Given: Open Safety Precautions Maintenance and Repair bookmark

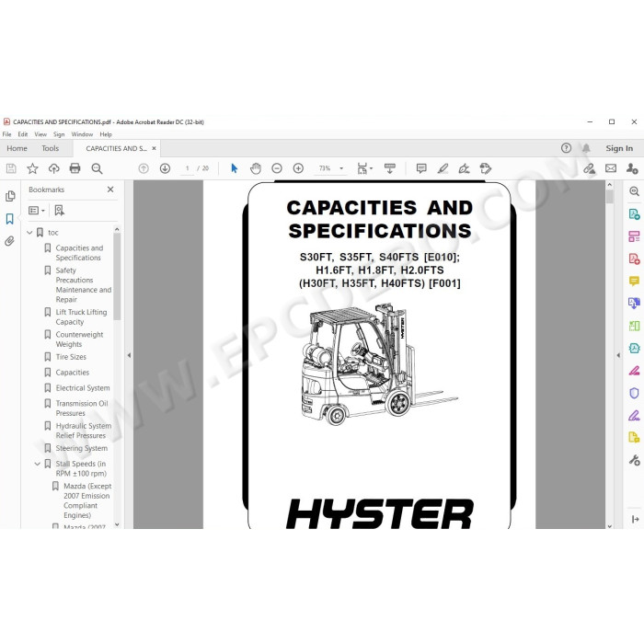Looking at the screenshot, I should click(x=84, y=285).
